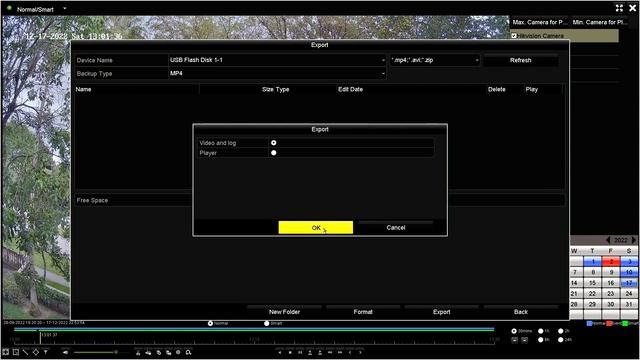Click the expand full-screen icon at top right
The width and height of the screenshot is (640, 360).
click(619, 8)
